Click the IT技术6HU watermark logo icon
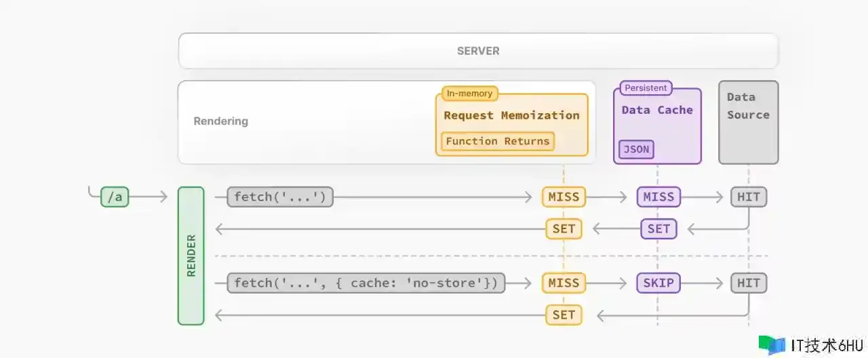 tap(772, 344)
